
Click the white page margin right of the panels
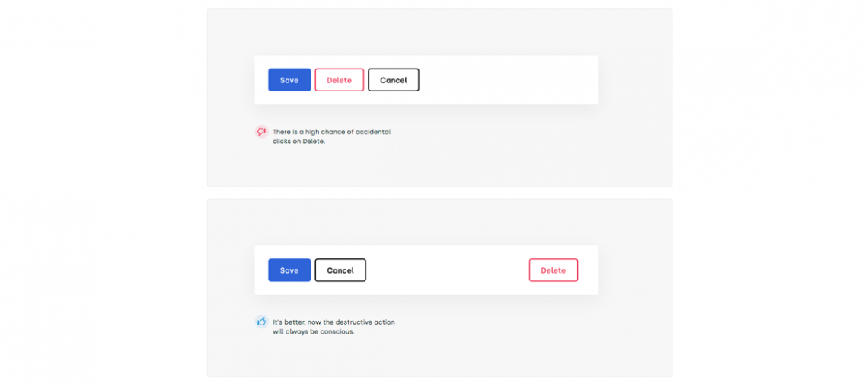click(x=769, y=190)
